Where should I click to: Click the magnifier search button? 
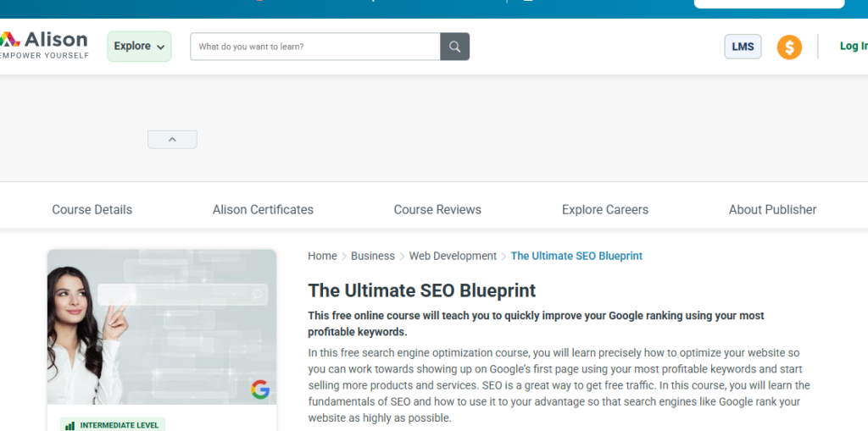pos(455,47)
